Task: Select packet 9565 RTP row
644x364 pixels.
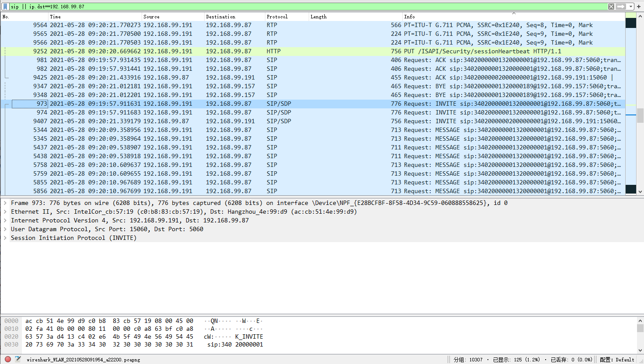Action: pyautogui.click(x=313, y=34)
